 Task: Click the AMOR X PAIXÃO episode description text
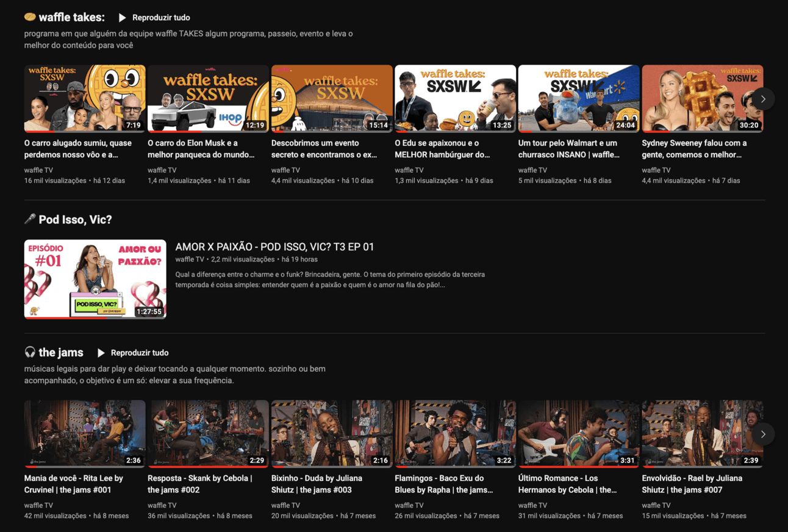pyautogui.click(x=330, y=280)
